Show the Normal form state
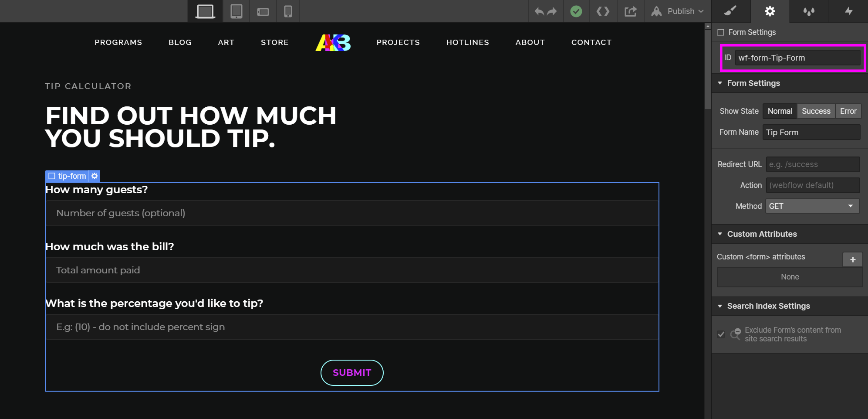 (780, 111)
